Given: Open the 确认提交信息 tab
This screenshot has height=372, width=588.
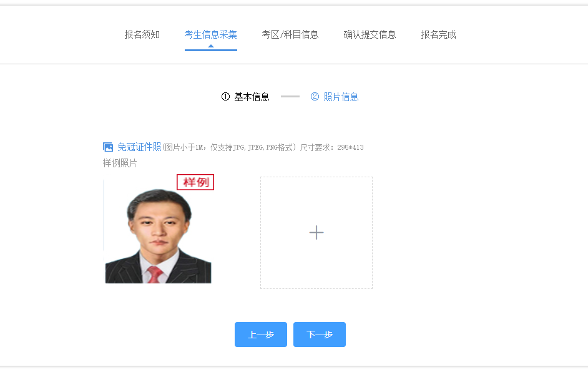Looking at the screenshot, I should [370, 35].
